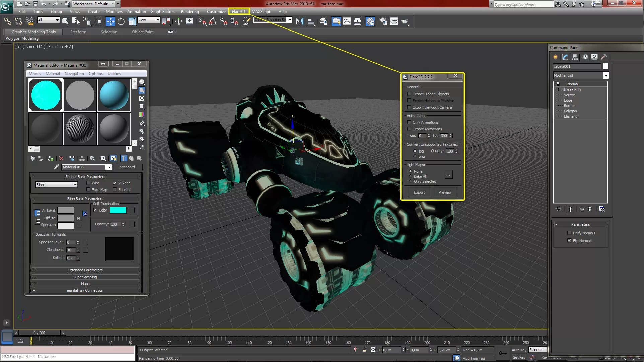This screenshot has height=362, width=644.
Task: Uncheck the 2-Sided shader option
Action: click(115, 183)
